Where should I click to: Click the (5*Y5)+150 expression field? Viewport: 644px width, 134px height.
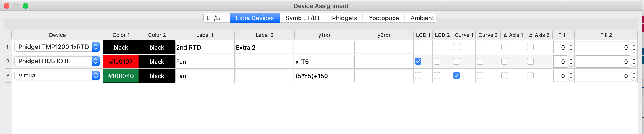pos(324,76)
